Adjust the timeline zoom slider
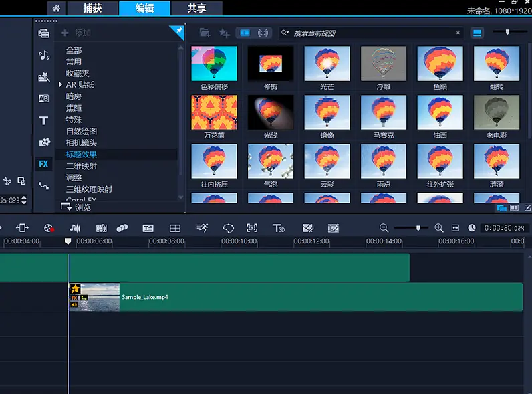This screenshot has width=532, height=394. tap(418, 228)
